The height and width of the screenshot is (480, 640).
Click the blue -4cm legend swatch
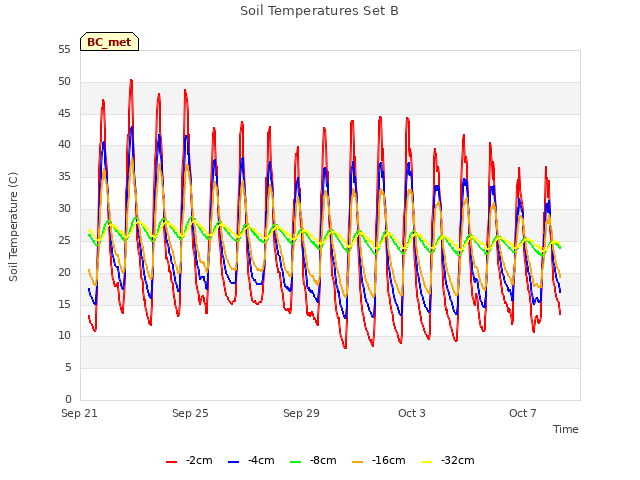(233, 462)
